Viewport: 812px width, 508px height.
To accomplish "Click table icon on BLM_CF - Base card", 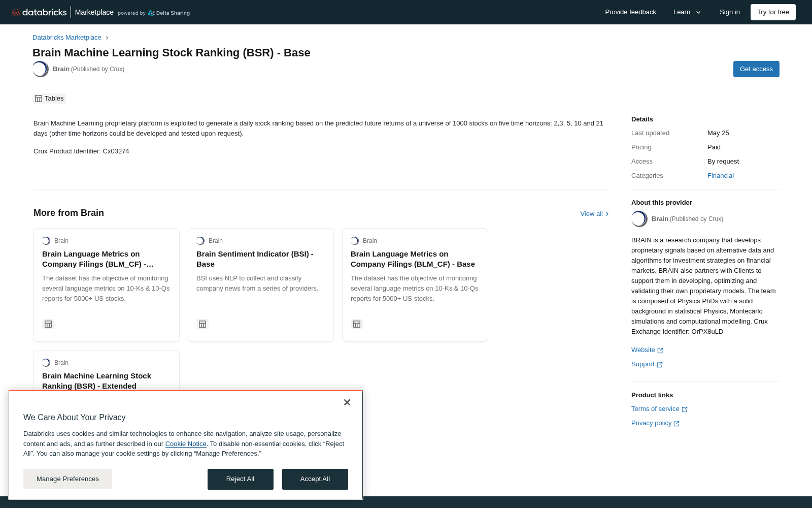I will (x=357, y=324).
